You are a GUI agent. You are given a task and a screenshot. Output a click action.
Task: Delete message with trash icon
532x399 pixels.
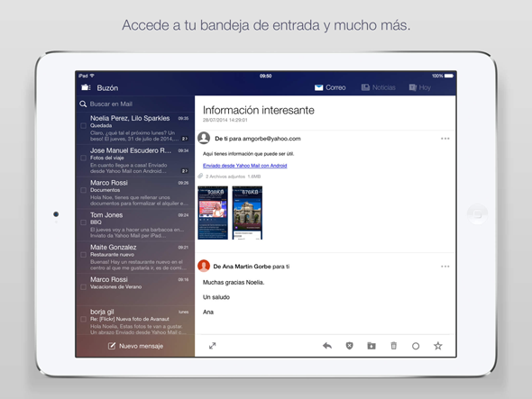point(393,346)
